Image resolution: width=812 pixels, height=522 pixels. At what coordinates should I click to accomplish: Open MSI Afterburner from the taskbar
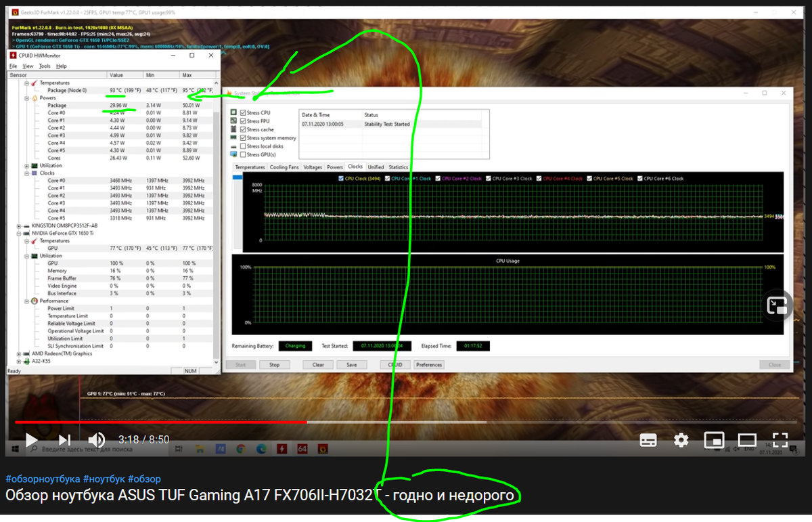click(282, 448)
